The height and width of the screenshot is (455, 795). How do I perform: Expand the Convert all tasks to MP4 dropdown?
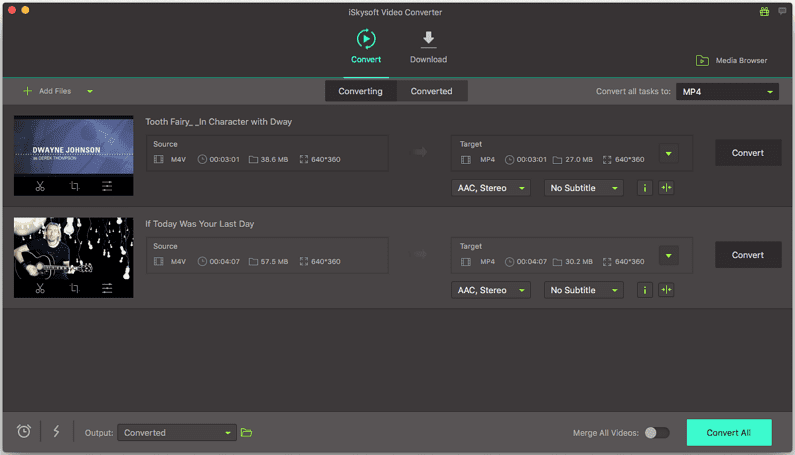[x=727, y=92]
